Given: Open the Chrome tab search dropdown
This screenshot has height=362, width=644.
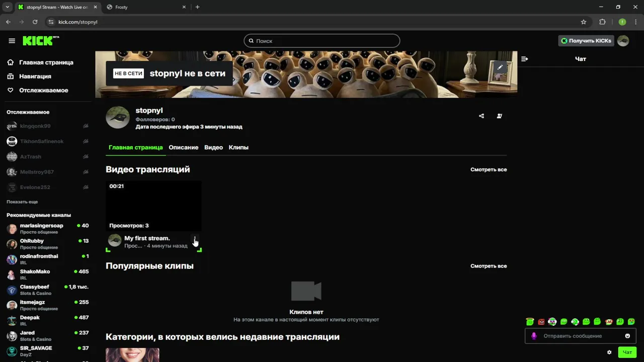Looking at the screenshot, I should pyautogui.click(x=7, y=7).
